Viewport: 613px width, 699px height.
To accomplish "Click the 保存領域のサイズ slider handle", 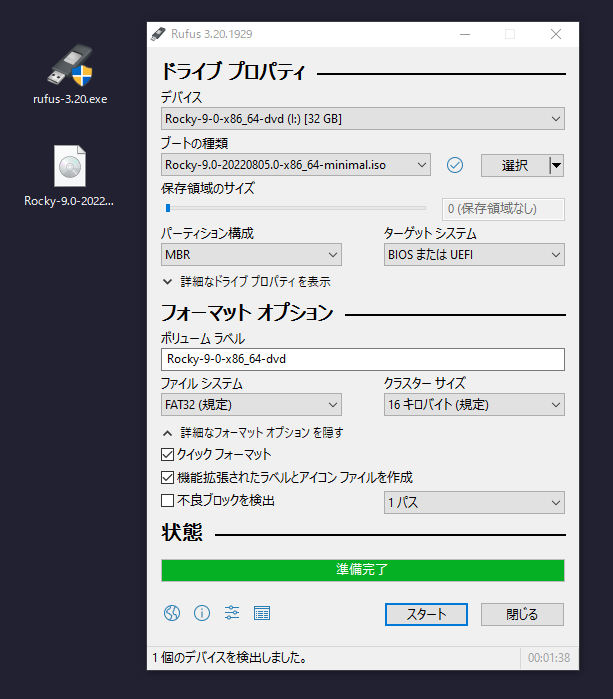I will 168,208.
